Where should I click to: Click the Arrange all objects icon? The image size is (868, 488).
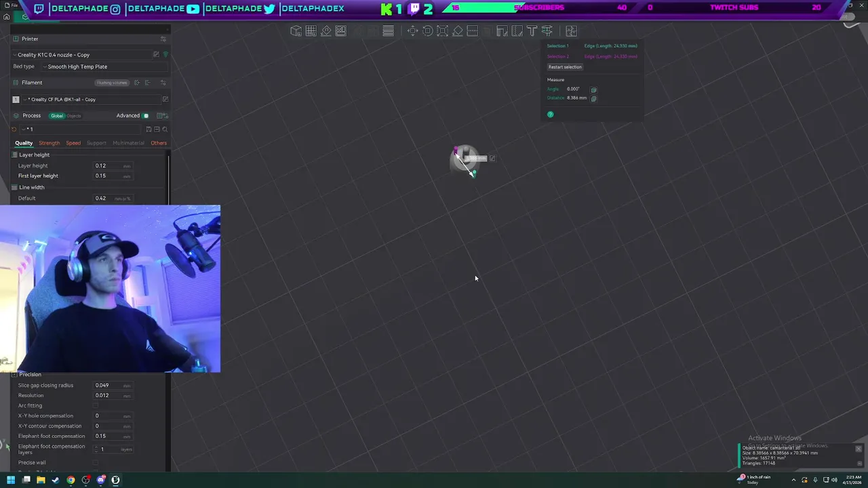click(341, 31)
